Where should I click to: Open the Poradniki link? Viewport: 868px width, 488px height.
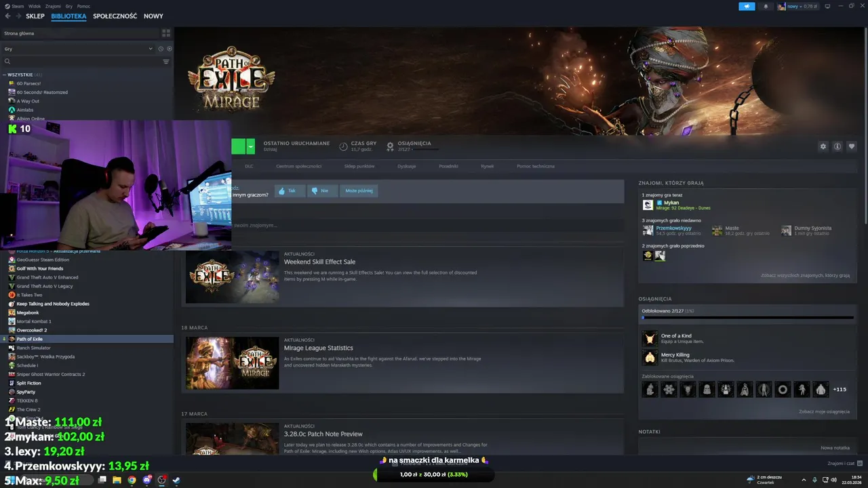coord(448,166)
